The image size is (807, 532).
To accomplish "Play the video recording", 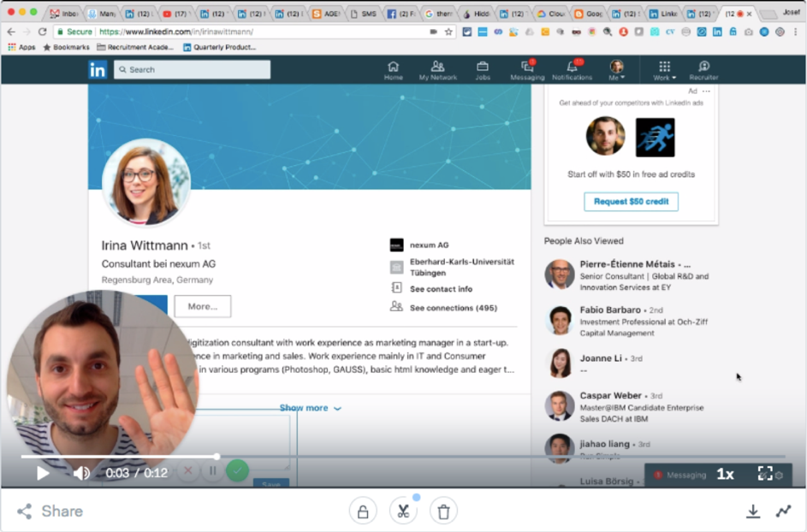I will coord(43,473).
